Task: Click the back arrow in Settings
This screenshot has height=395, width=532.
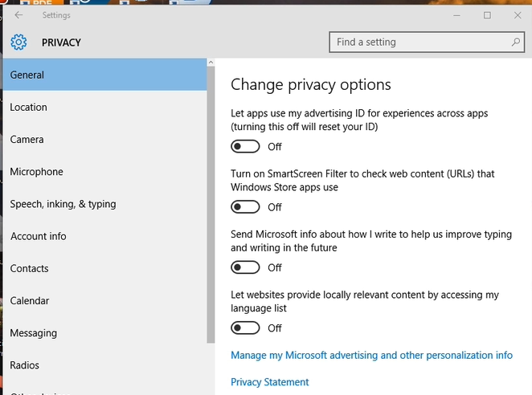Action: click(18, 15)
